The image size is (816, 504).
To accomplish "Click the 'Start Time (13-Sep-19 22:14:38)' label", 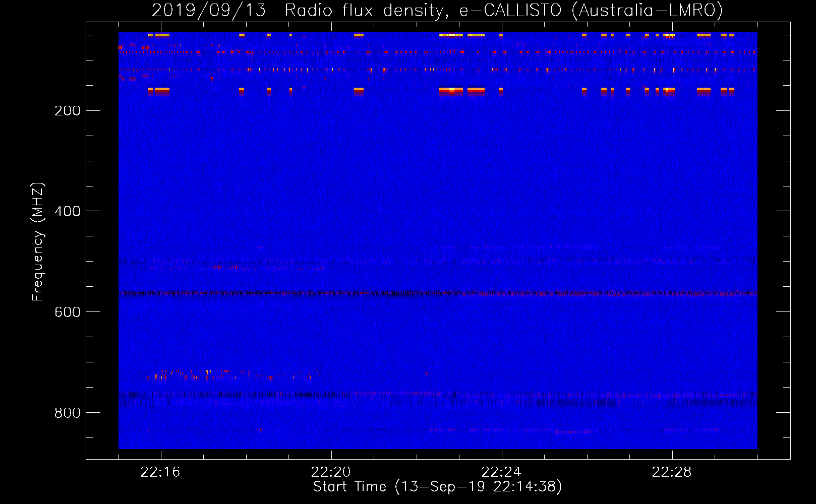I will [437, 487].
